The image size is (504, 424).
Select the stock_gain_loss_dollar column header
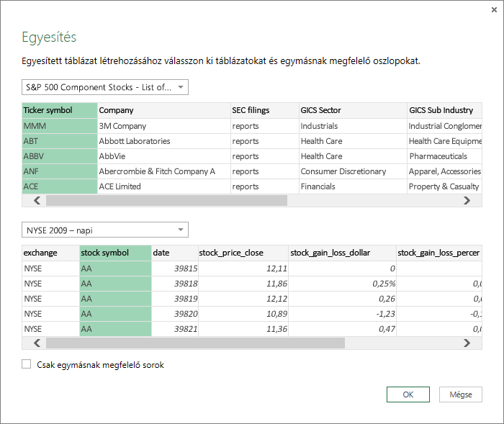[x=342, y=253]
